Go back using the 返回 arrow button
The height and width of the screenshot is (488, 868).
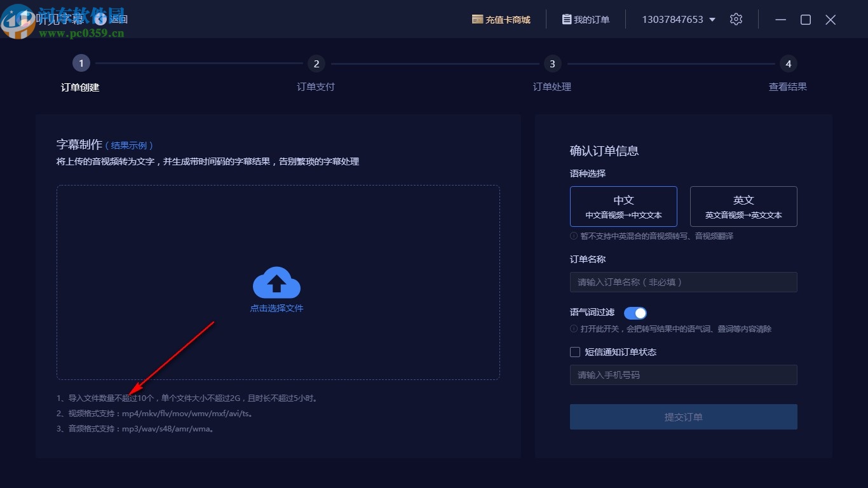click(111, 19)
